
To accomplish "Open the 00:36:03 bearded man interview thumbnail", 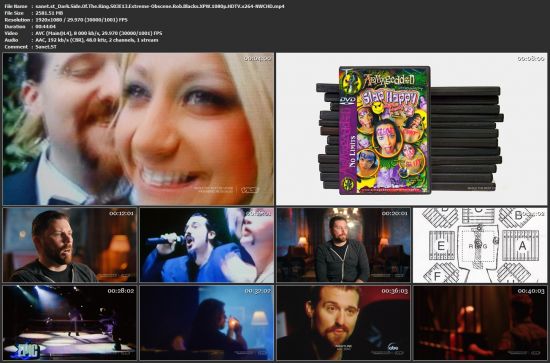I will 343,323.
